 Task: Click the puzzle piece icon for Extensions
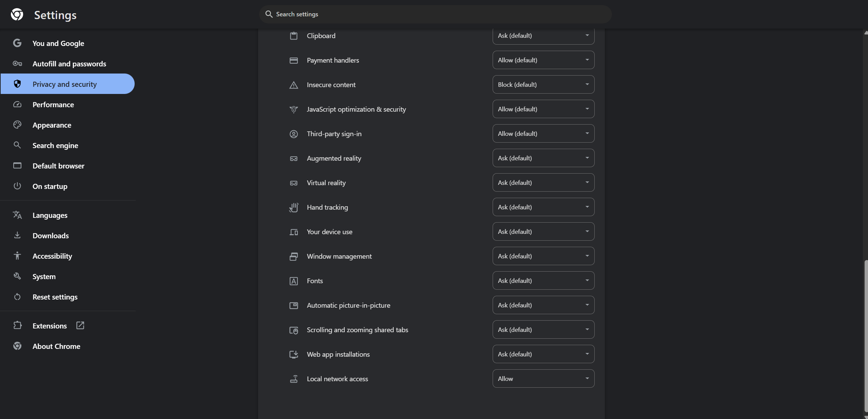(17, 325)
